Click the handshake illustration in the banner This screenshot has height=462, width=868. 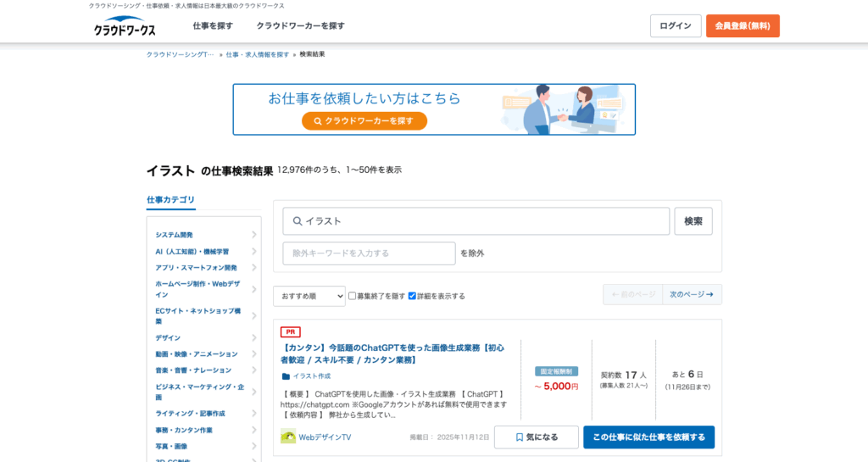pos(562,109)
